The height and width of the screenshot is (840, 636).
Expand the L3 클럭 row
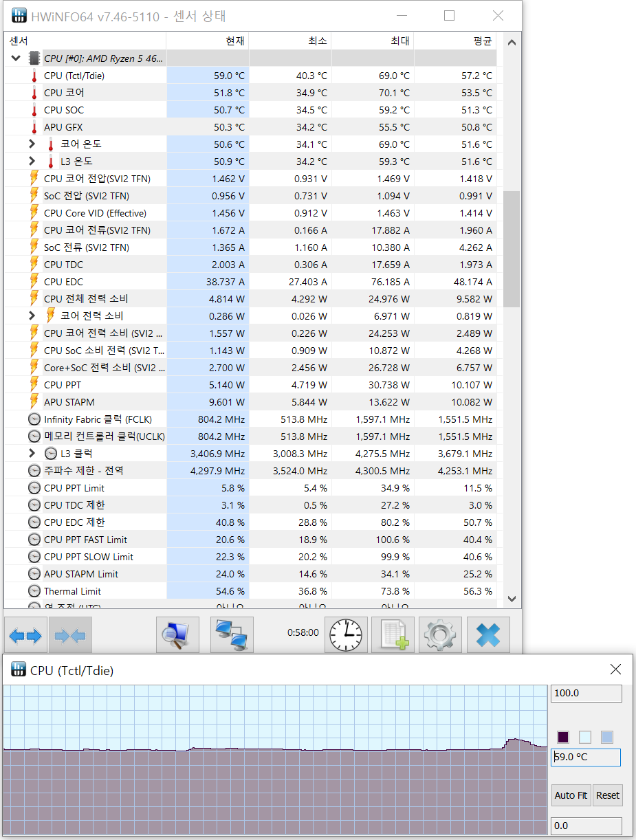click(x=32, y=454)
